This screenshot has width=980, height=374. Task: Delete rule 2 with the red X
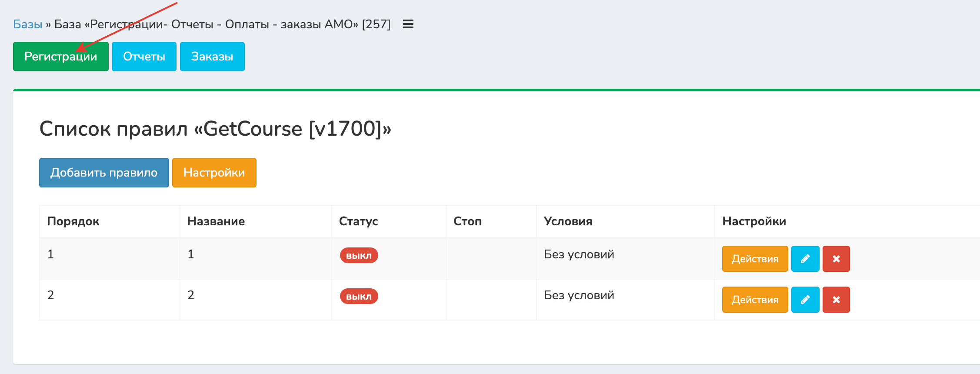[836, 300]
